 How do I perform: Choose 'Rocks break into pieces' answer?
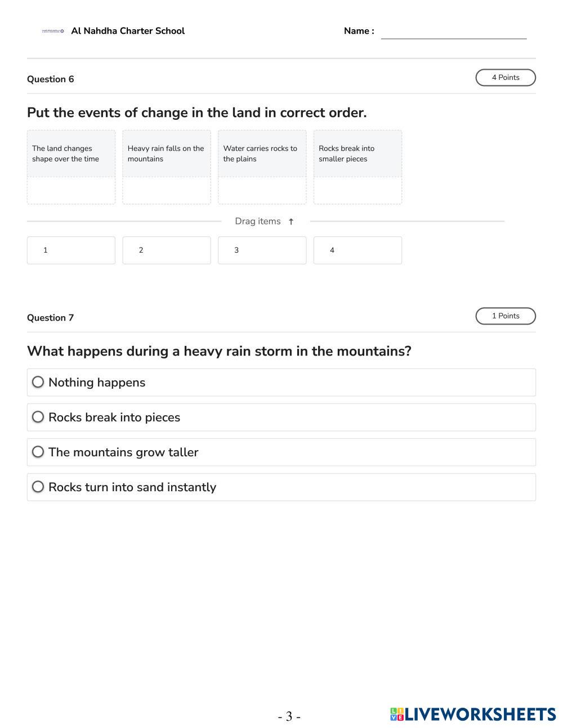[x=38, y=417]
